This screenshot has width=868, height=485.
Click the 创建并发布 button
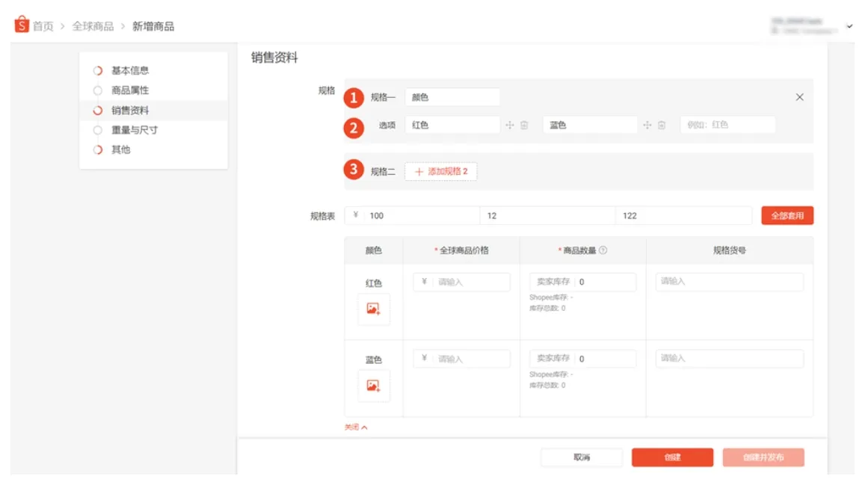[x=763, y=457]
